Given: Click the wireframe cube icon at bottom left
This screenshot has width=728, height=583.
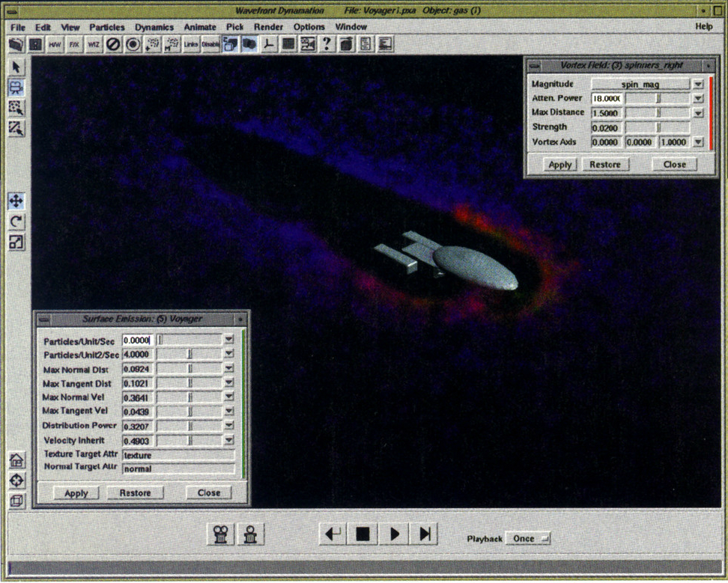Looking at the screenshot, I should coord(16,500).
